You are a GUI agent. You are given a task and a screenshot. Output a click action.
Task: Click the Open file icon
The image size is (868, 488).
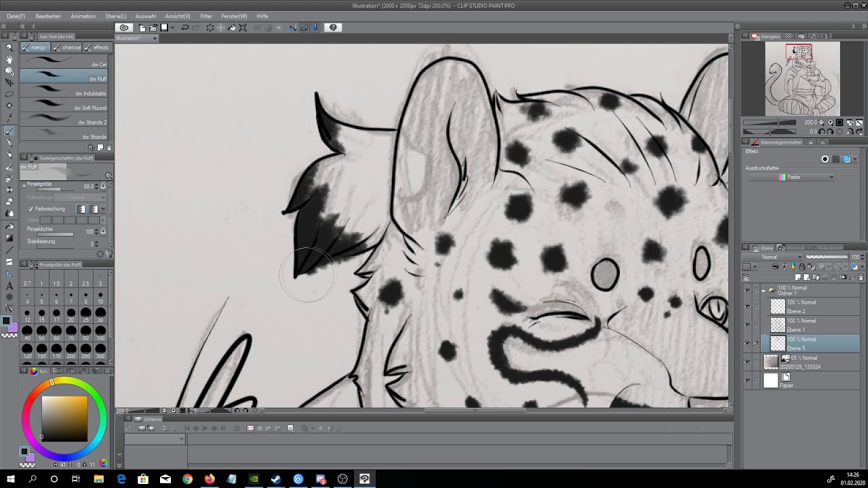click(x=153, y=28)
